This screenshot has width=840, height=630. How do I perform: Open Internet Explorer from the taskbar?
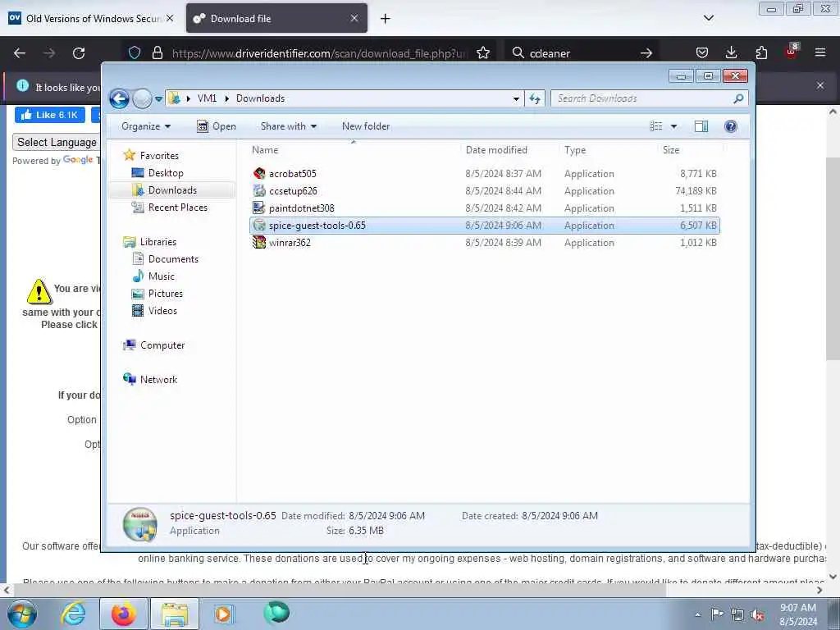coord(73,614)
